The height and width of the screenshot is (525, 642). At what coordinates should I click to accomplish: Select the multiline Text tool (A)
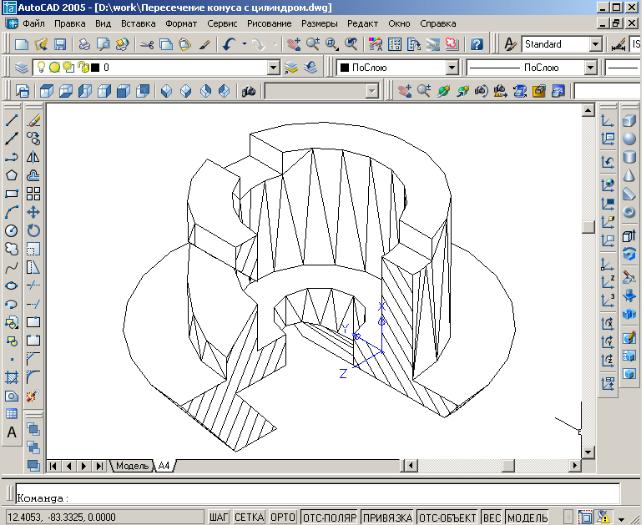point(12,432)
